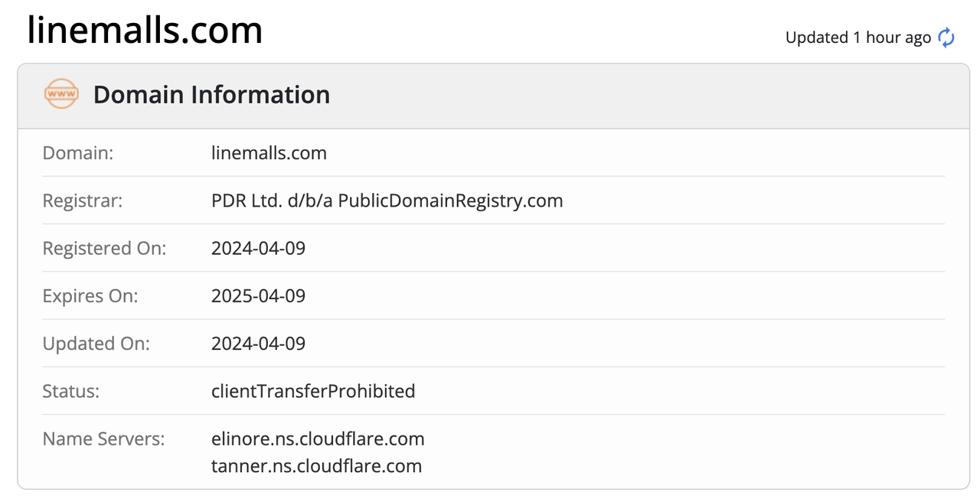Viewport: 980px width, 502px height.
Task: Click the "Updated 1 hour ago" text
Action: click(x=857, y=37)
